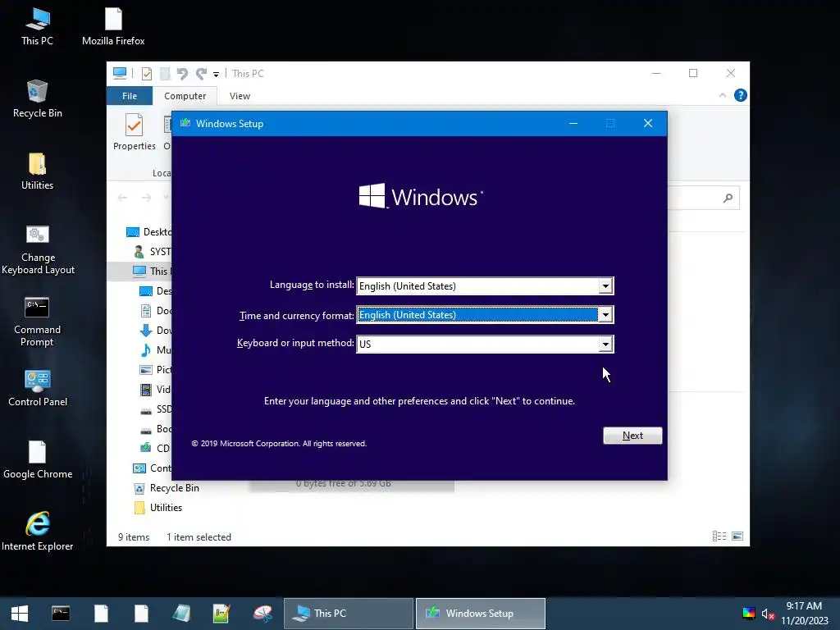Open Control Panel desktop icon
The width and height of the screenshot is (840, 630).
point(38,388)
